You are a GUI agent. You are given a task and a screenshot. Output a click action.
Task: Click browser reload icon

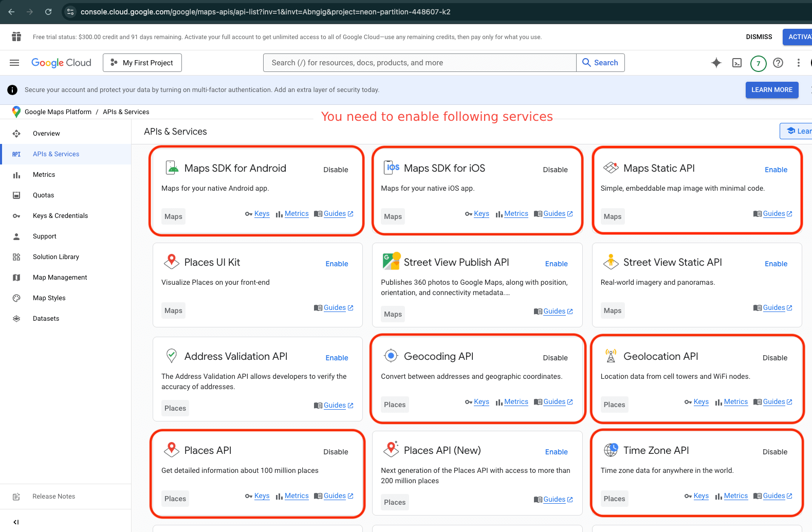[48, 11]
